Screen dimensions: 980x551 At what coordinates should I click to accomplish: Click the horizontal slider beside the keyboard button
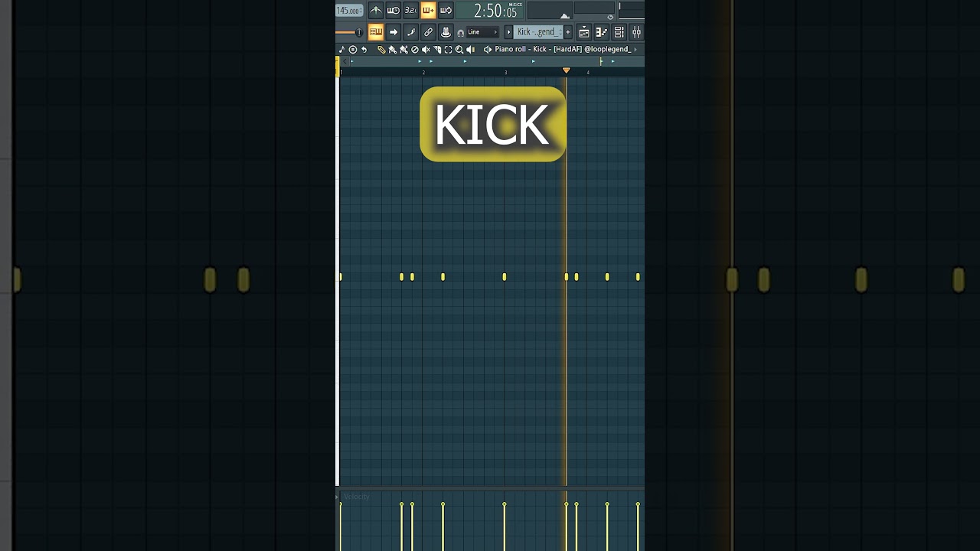pos(349,32)
